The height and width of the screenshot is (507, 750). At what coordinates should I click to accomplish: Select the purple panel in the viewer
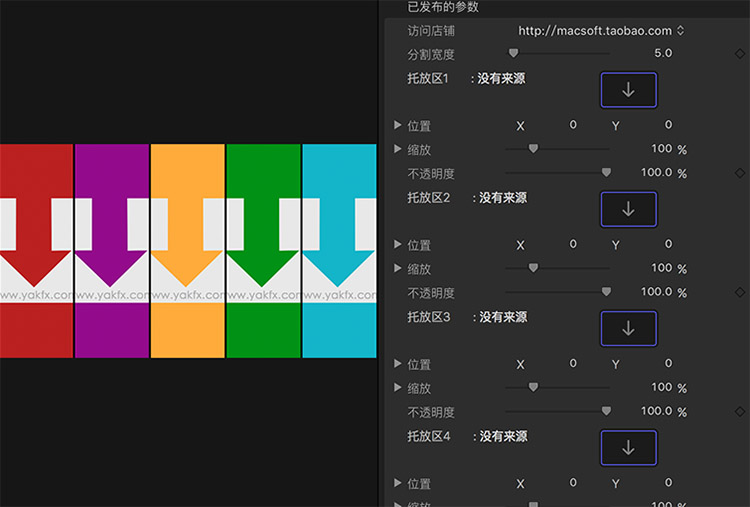point(112,251)
